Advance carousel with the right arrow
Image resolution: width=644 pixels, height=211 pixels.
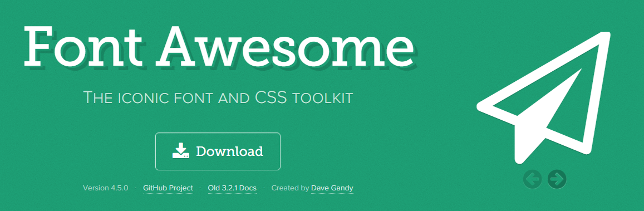[x=557, y=179]
